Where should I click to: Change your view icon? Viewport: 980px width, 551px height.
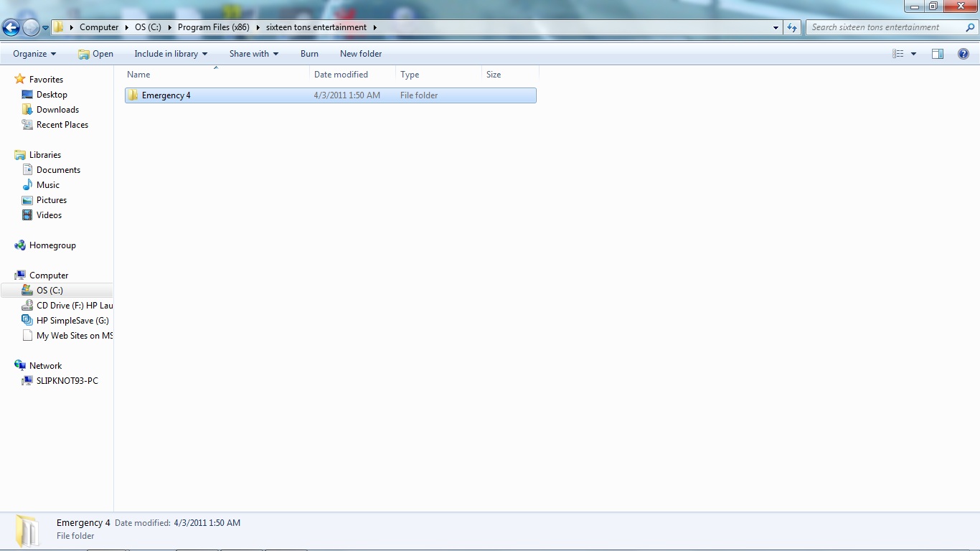click(898, 54)
